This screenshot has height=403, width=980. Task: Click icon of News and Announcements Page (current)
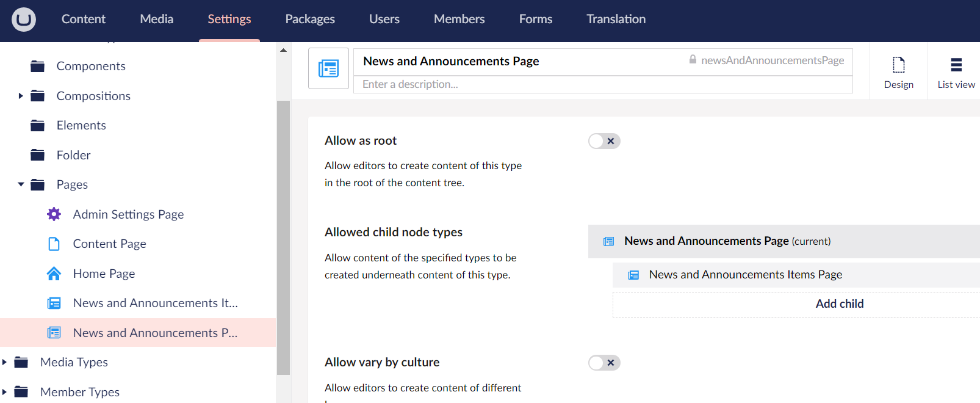(x=608, y=241)
